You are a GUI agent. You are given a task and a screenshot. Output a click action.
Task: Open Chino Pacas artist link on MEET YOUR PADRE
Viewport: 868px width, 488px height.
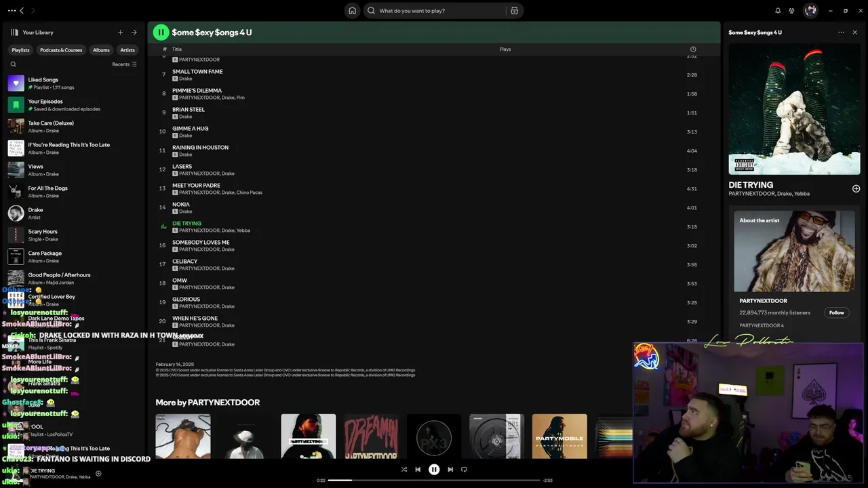pos(250,192)
